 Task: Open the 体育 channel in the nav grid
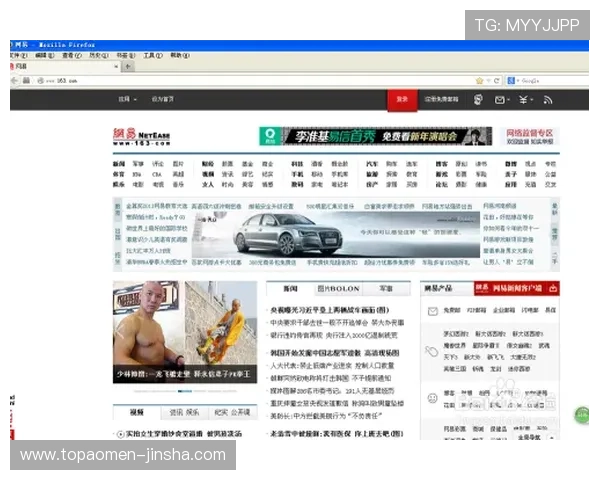click(x=119, y=174)
